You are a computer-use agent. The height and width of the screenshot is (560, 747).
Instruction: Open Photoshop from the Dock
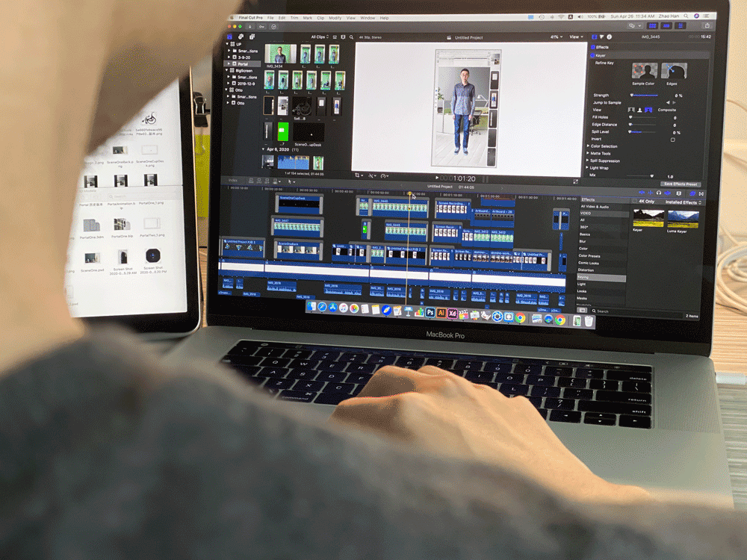pyautogui.click(x=430, y=312)
